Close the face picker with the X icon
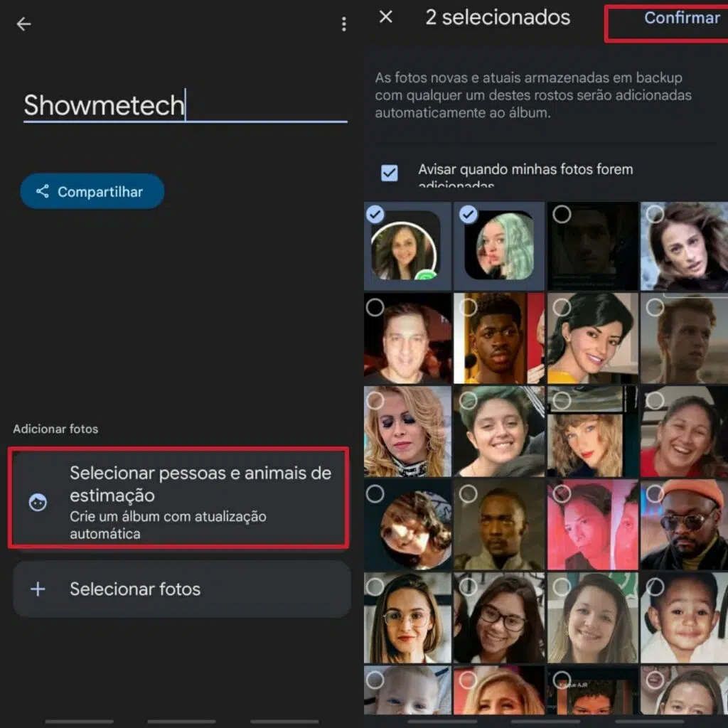 coord(385,17)
